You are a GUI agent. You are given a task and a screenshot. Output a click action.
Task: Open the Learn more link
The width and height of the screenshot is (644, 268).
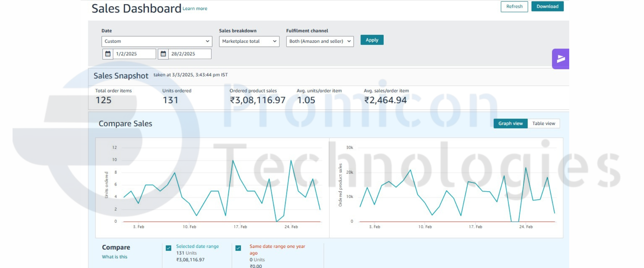195,9
